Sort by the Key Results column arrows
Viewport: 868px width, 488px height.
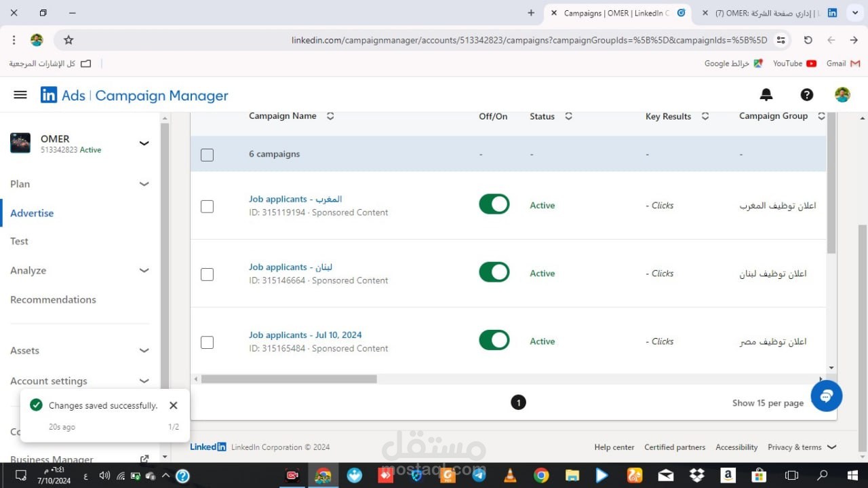coord(705,116)
